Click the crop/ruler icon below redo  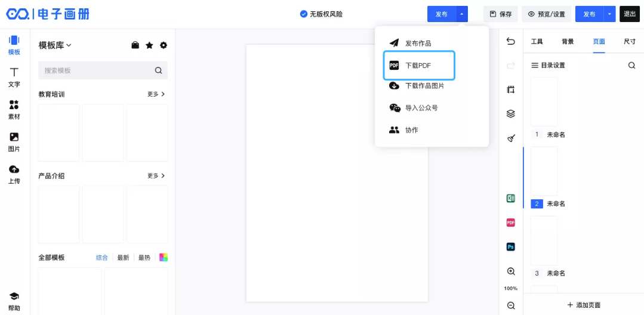(x=510, y=89)
